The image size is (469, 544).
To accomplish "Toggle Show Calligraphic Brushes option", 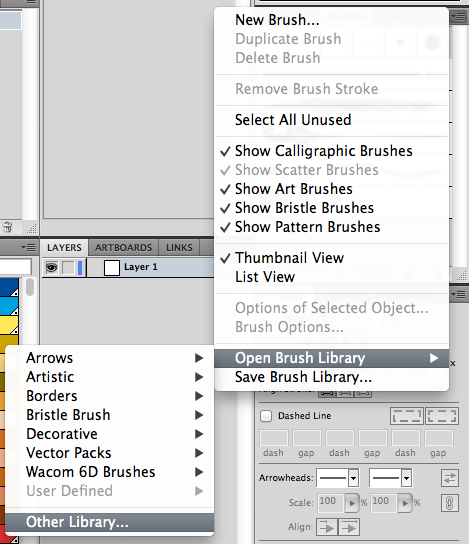I will click(331, 151).
